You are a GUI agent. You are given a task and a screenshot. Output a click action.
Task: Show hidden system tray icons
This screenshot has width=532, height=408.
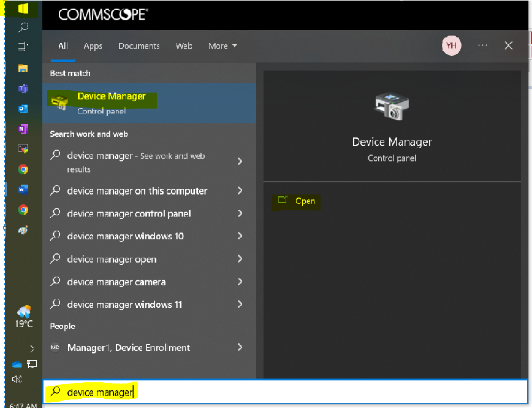pos(32,348)
